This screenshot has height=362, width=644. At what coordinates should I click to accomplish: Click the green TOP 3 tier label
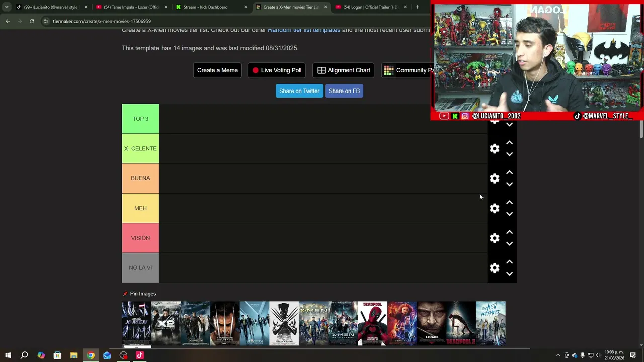tap(140, 119)
